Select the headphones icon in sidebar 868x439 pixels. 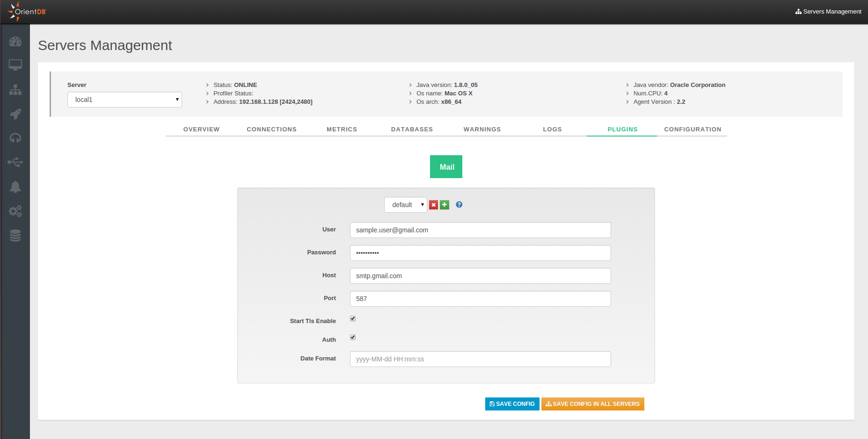pos(15,138)
